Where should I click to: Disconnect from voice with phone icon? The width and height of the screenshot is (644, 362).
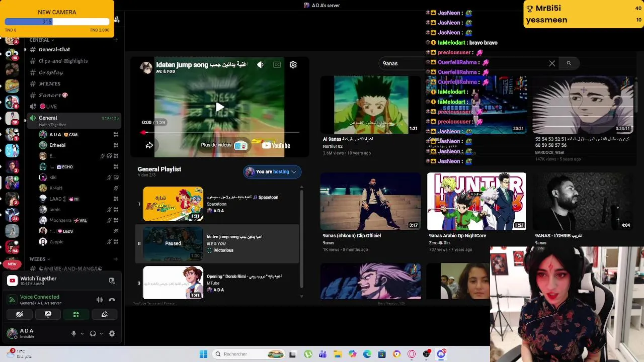[112, 300]
